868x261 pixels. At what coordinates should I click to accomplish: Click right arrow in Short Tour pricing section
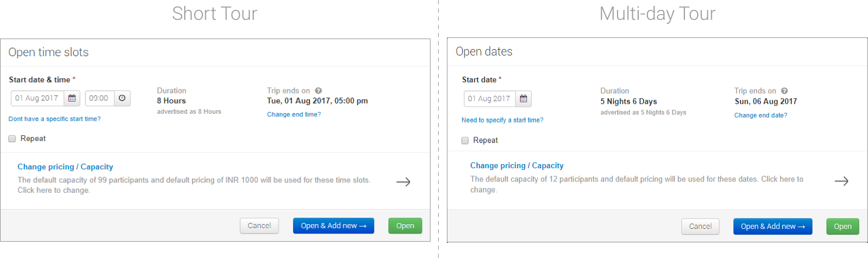403,182
